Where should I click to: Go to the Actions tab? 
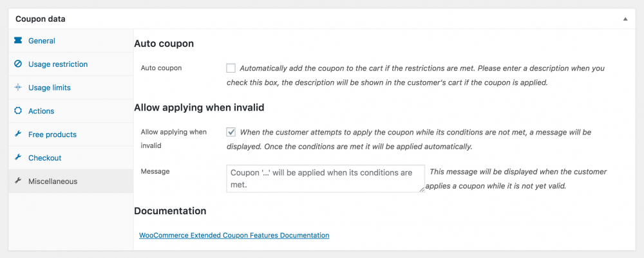(41, 111)
